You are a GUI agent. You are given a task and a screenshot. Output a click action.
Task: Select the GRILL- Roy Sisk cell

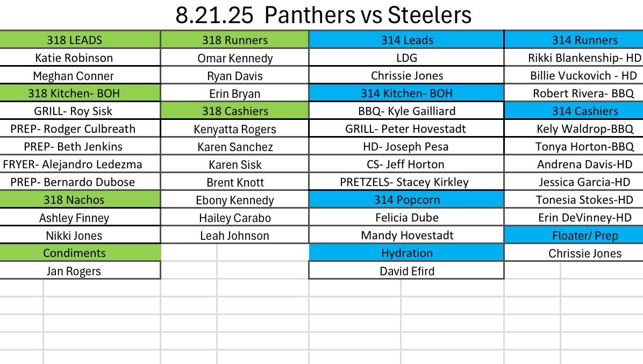pyautogui.click(x=74, y=111)
